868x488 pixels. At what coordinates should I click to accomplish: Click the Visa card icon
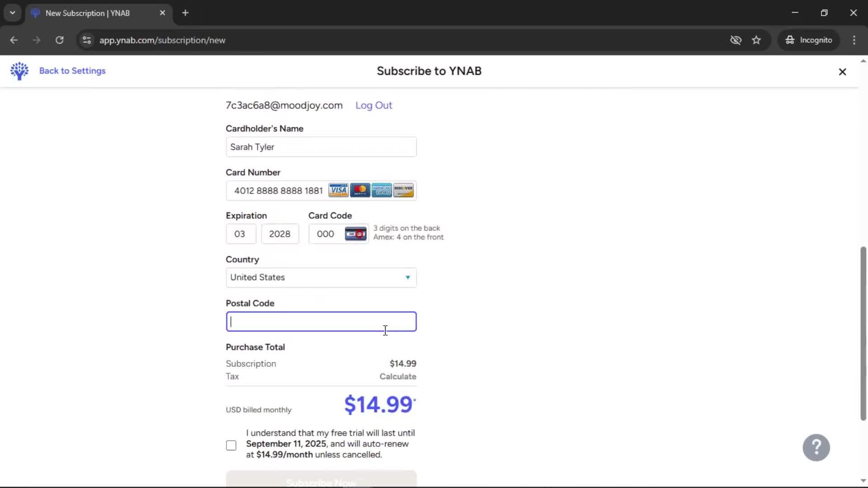tap(338, 190)
